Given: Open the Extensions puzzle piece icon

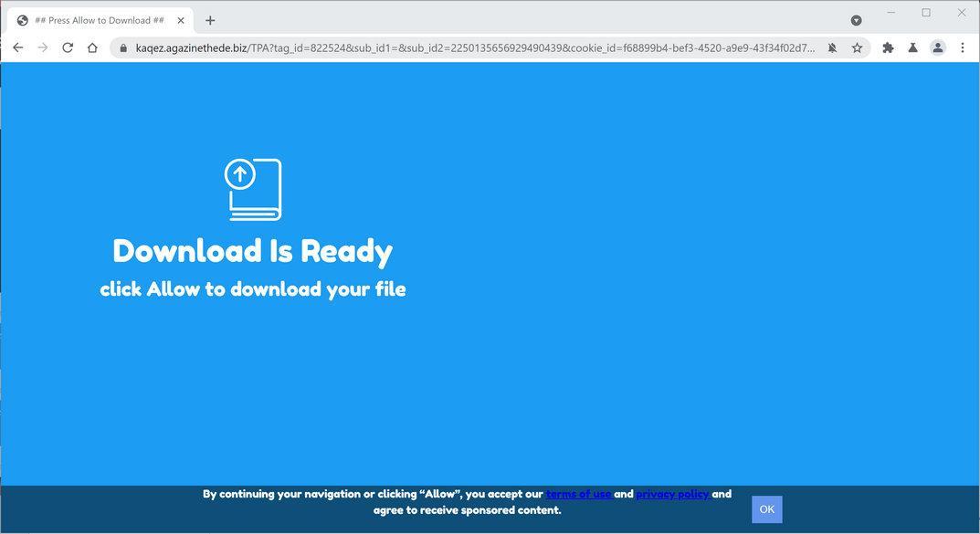Looking at the screenshot, I should pos(887,47).
